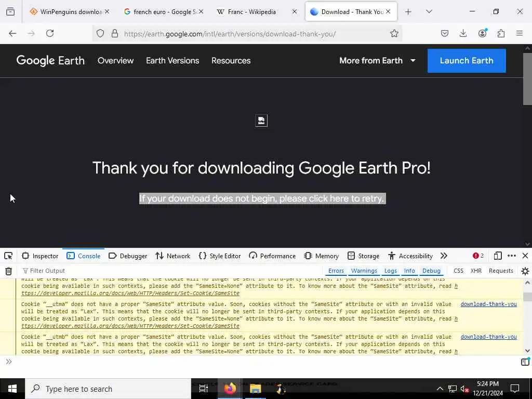Switch console to multi-line editor mode
This screenshot has width=532, height=399.
(x=525, y=362)
